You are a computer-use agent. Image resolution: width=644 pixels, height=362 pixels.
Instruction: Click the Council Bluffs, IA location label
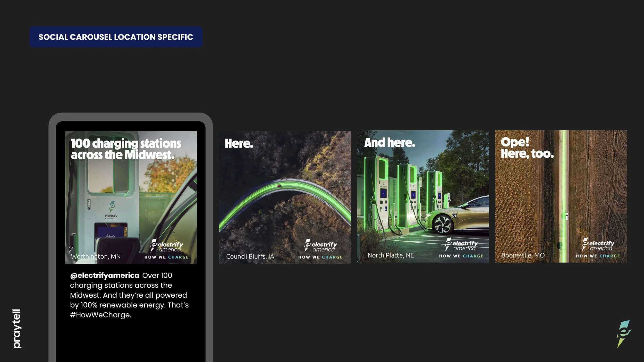250,256
